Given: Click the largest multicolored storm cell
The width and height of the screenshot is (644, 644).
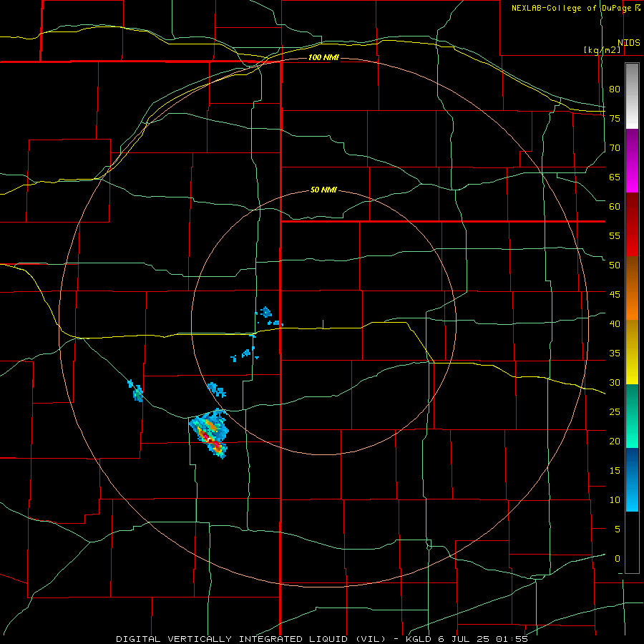Looking at the screenshot, I should (x=209, y=434).
